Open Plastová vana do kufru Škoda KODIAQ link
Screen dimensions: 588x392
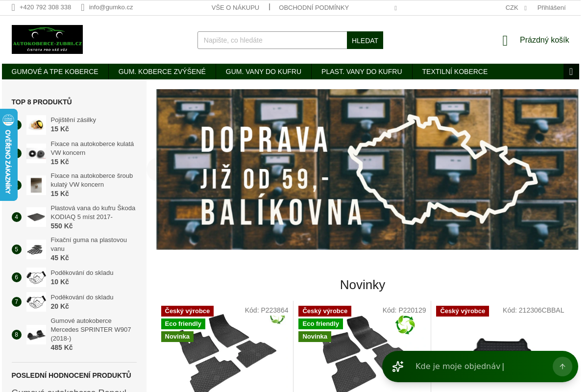click(93, 212)
